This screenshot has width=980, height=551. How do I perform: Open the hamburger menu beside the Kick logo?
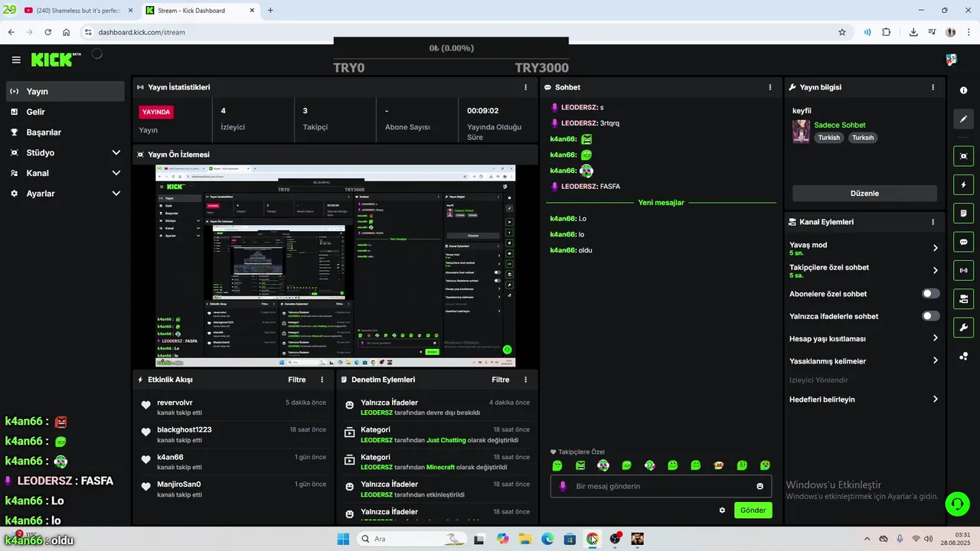[16, 60]
